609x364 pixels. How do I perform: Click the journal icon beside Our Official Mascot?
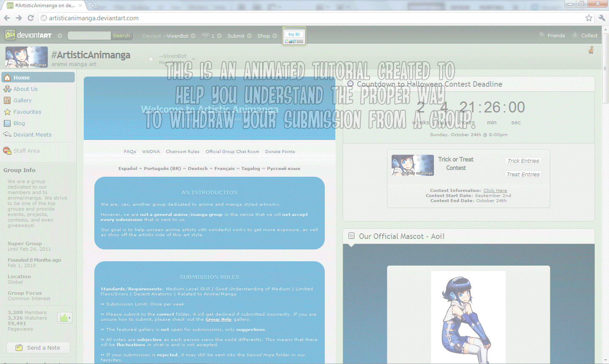pyautogui.click(x=351, y=236)
